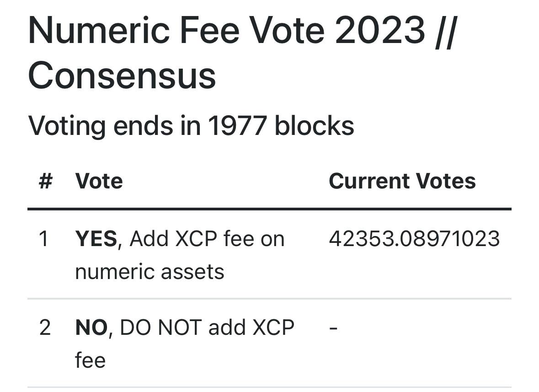Select the "#" column header
The image size is (539, 392).
pos(46,181)
